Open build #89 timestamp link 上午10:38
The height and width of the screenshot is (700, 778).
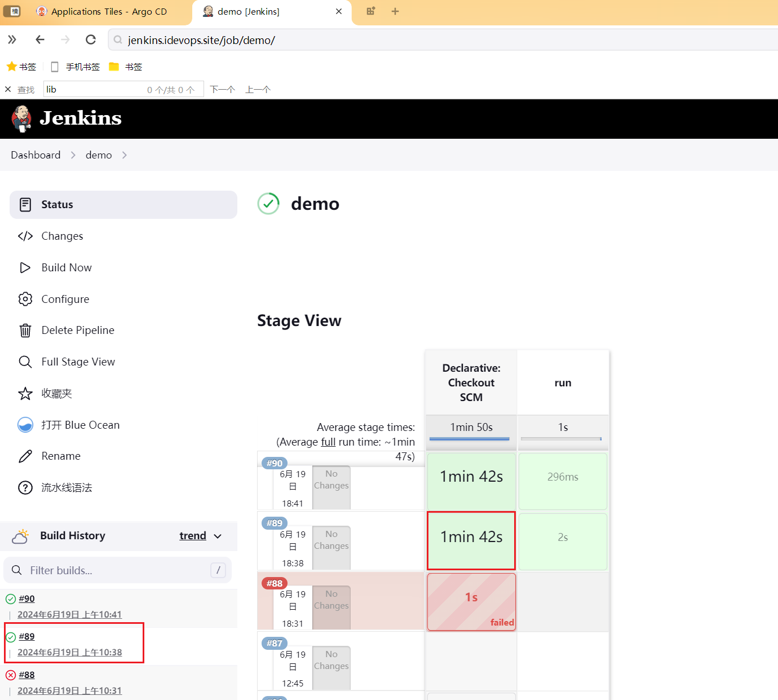[69, 653]
